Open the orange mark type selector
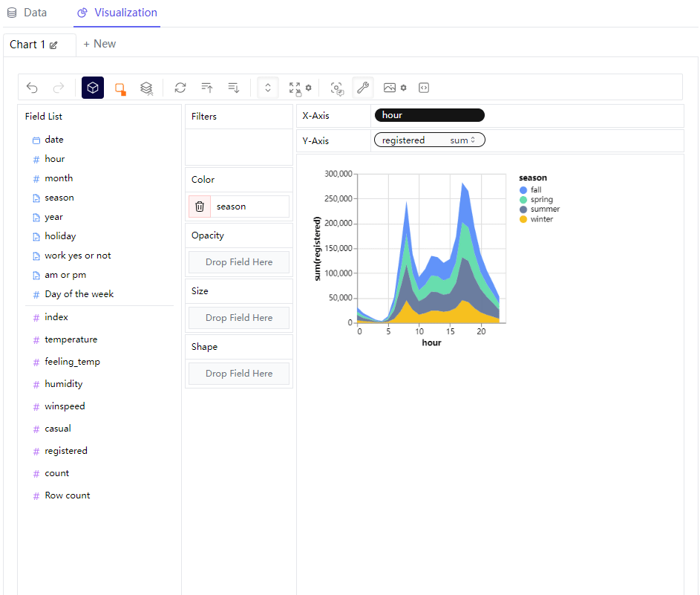The height and width of the screenshot is (595, 700). click(120, 88)
